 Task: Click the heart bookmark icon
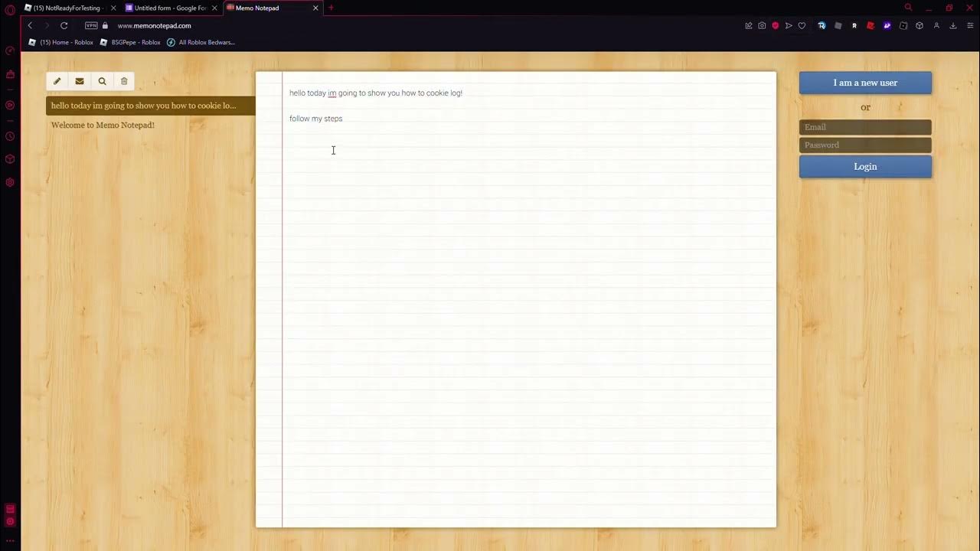point(802,25)
